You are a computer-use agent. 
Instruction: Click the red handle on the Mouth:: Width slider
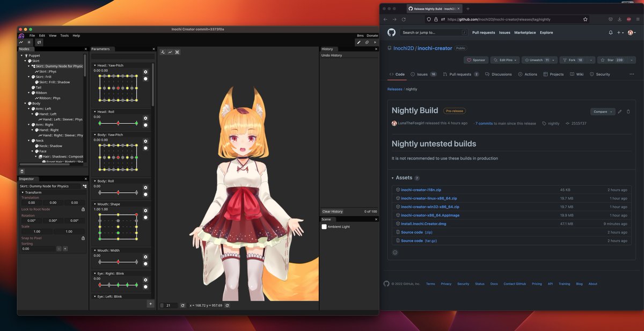tap(118, 261)
